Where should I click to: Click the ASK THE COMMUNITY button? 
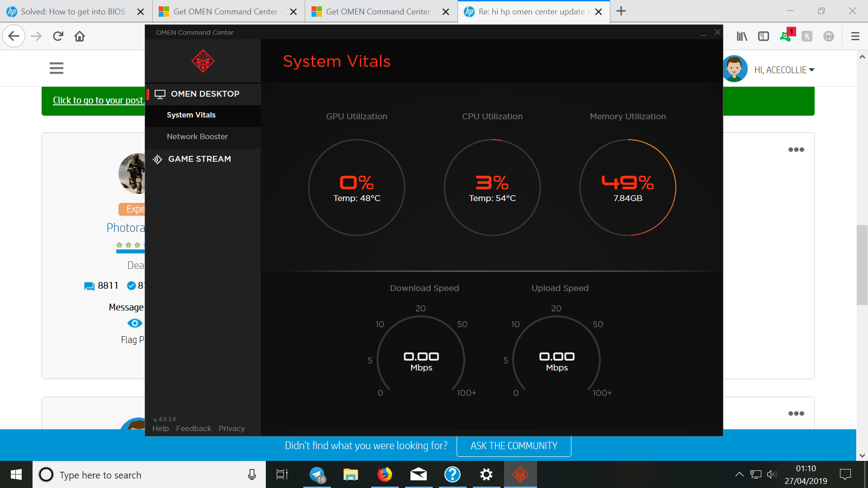(514, 446)
